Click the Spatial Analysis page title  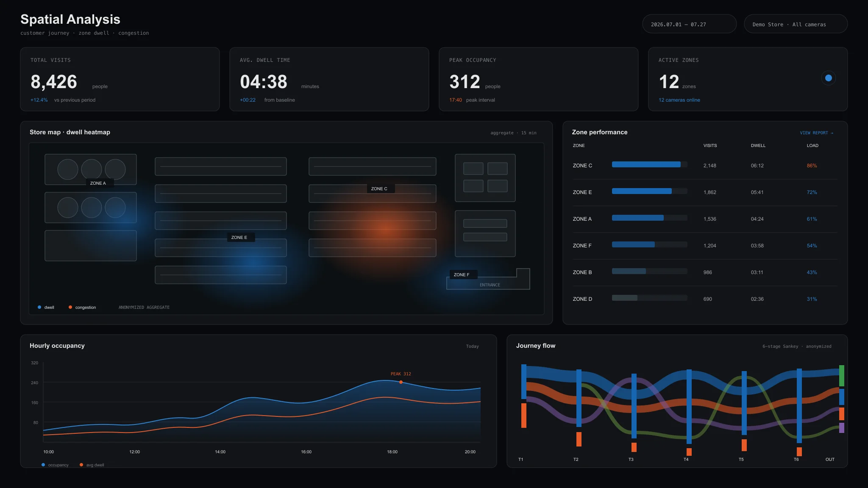point(70,19)
